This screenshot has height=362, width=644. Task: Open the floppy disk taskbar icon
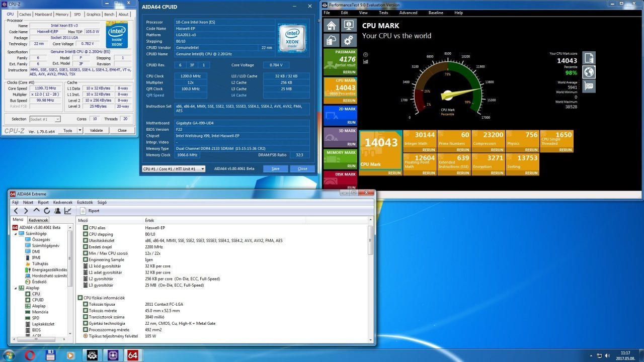click(50, 355)
